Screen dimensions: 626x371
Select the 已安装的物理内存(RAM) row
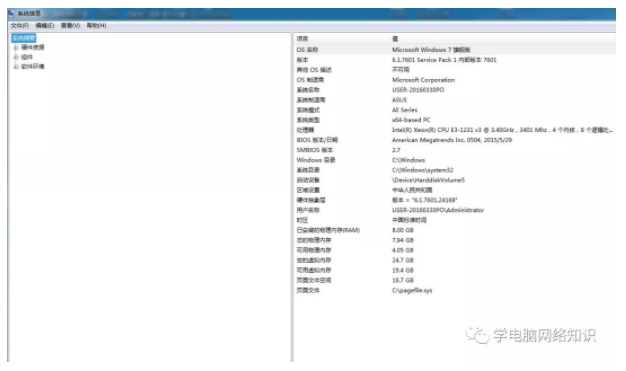[x=455, y=230]
